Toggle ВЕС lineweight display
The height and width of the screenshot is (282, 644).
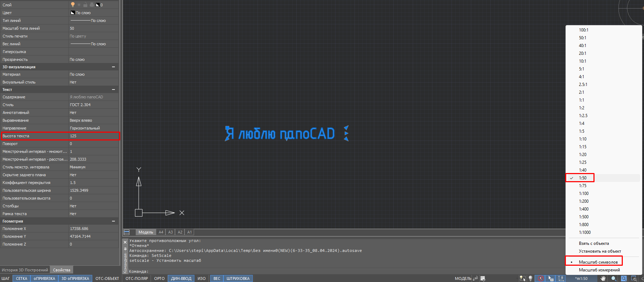click(x=217, y=278)
